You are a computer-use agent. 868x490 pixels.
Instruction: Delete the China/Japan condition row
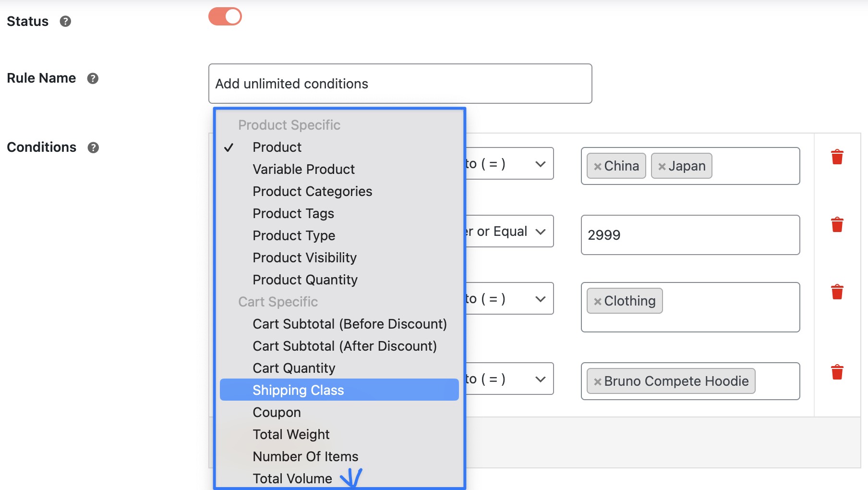coord(837,157)
